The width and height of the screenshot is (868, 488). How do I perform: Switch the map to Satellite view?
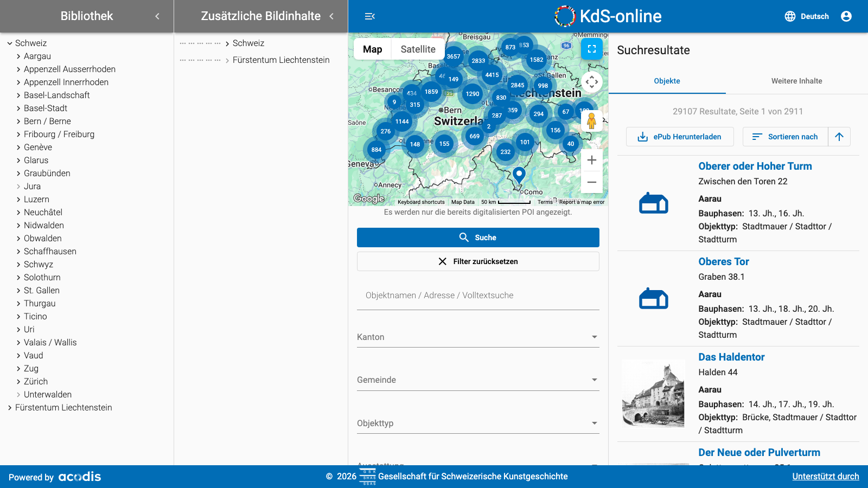pyautogui.click(x=418, y=49)
